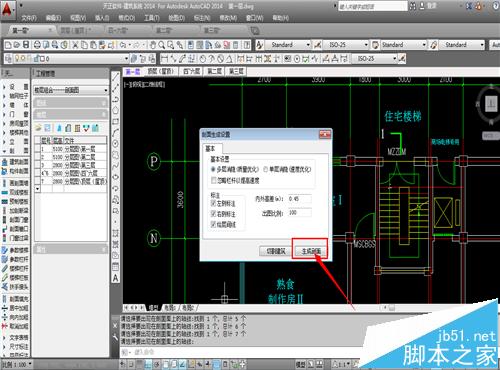Click the 出图比例 input field
This screenshot has height=370, width=500.
coord(300,213)
